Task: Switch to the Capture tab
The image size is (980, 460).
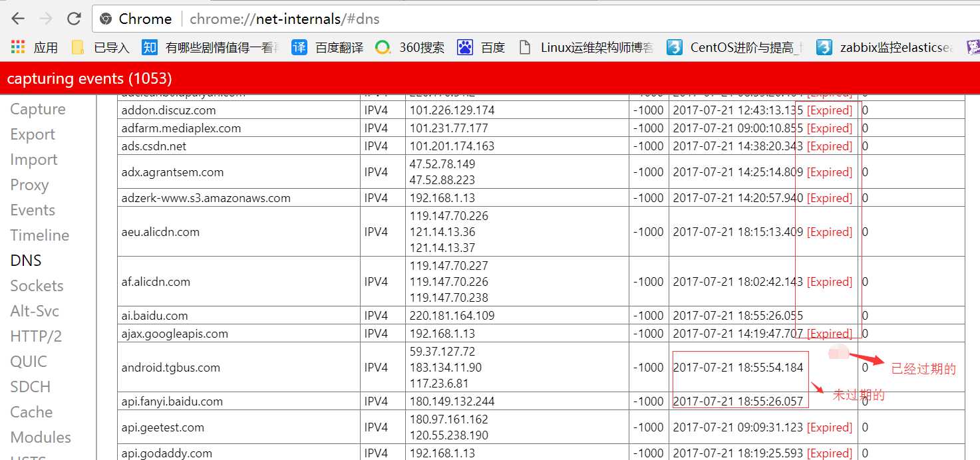Action: coord(38,109)
